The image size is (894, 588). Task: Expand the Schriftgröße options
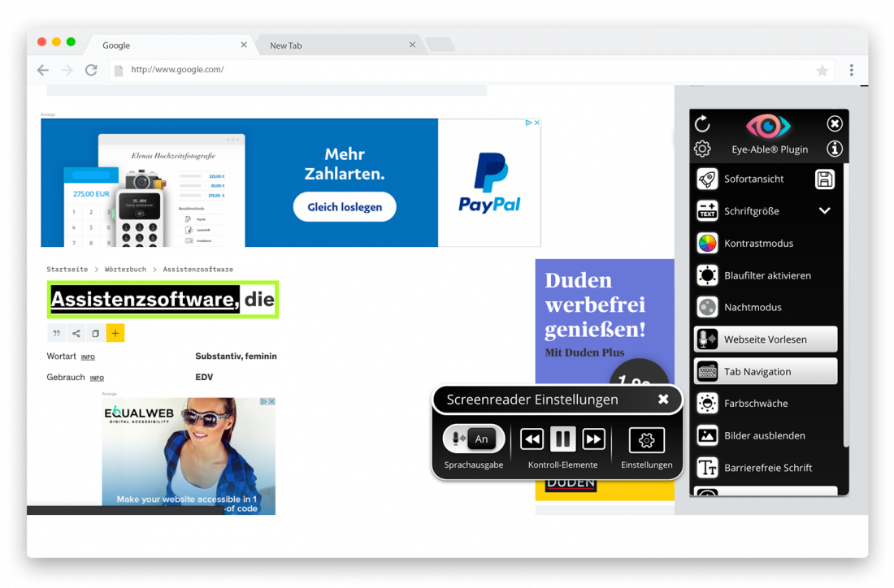pyautogui.click(x=824, y=210)
